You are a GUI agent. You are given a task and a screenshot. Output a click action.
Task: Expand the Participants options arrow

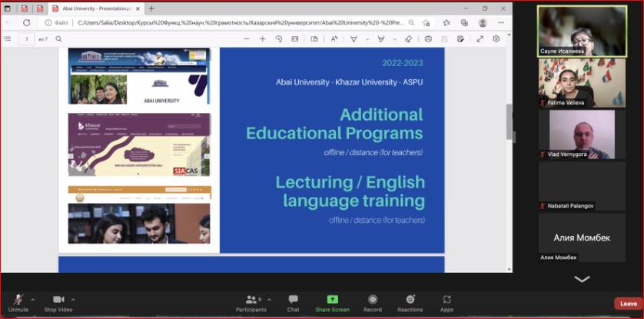coord(269,299)
